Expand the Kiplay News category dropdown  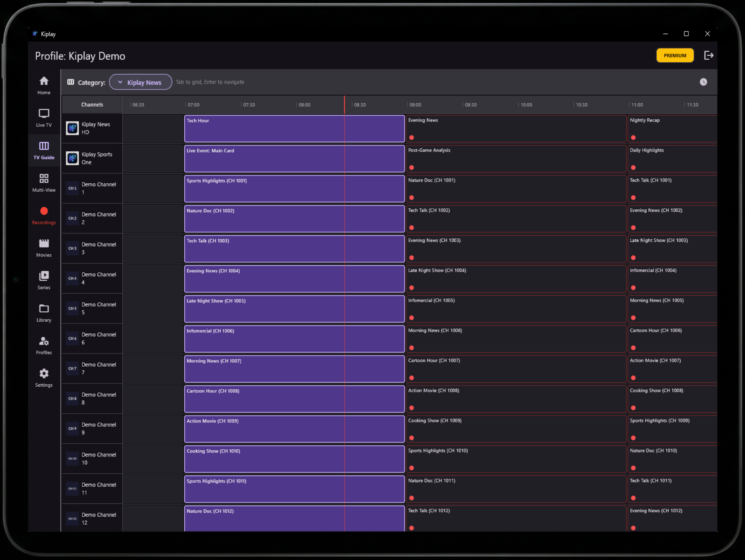(140, 82)
